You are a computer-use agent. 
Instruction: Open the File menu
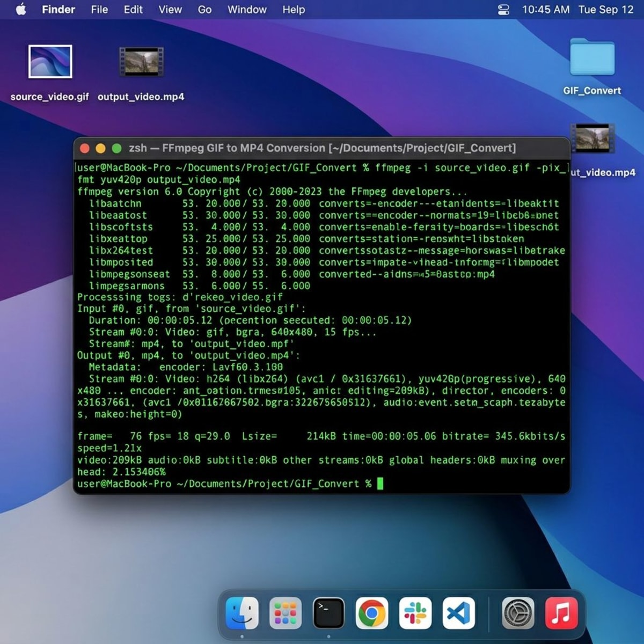99,9
